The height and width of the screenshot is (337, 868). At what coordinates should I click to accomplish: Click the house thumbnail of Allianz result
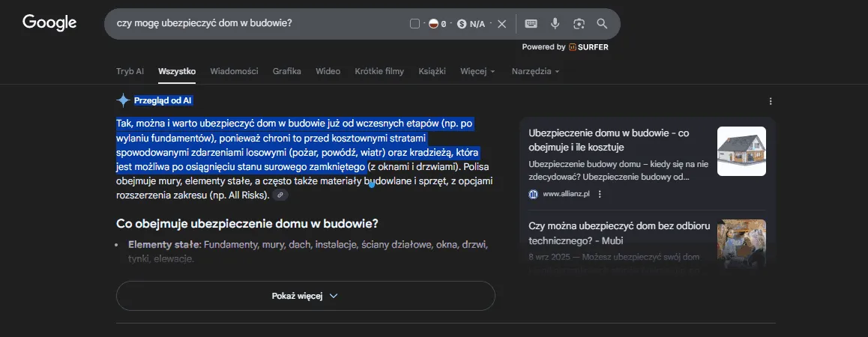click(742, 151)
